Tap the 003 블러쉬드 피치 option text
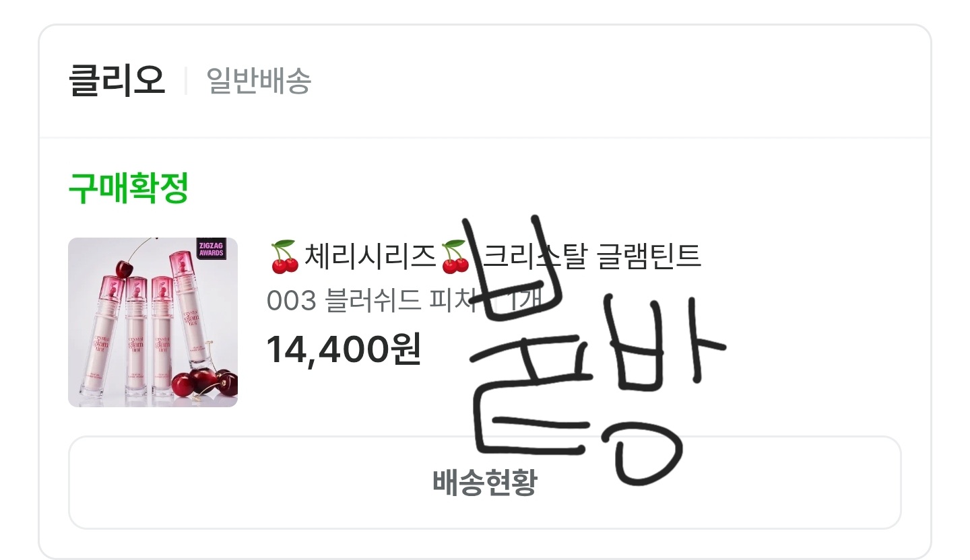 pyautogui.click(x=372, y=300)
